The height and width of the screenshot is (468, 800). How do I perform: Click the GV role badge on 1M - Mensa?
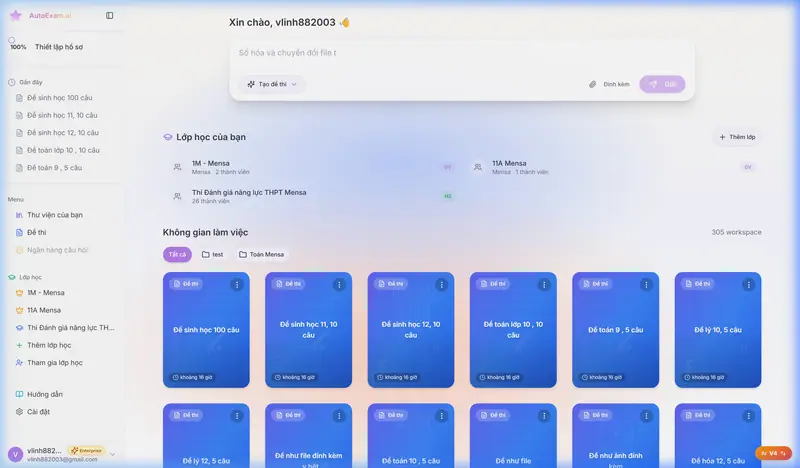pos(447,167)
